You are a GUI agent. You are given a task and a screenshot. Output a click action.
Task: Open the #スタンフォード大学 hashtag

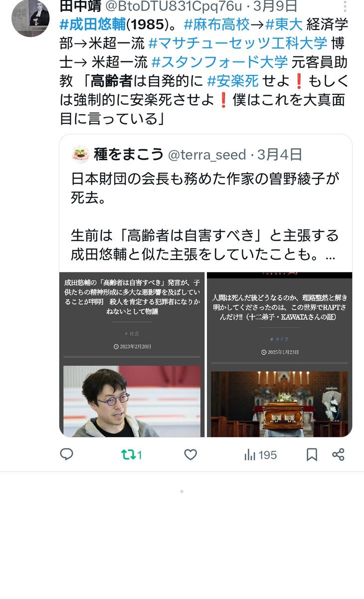219,62
